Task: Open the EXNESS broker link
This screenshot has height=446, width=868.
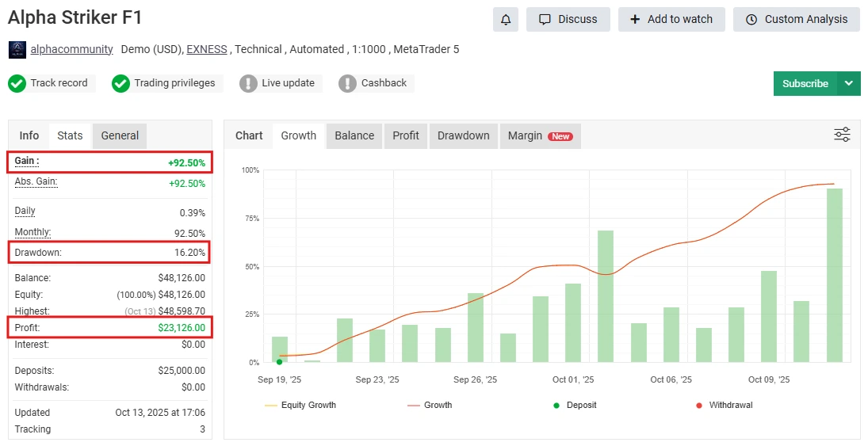Action: point(208,49)
